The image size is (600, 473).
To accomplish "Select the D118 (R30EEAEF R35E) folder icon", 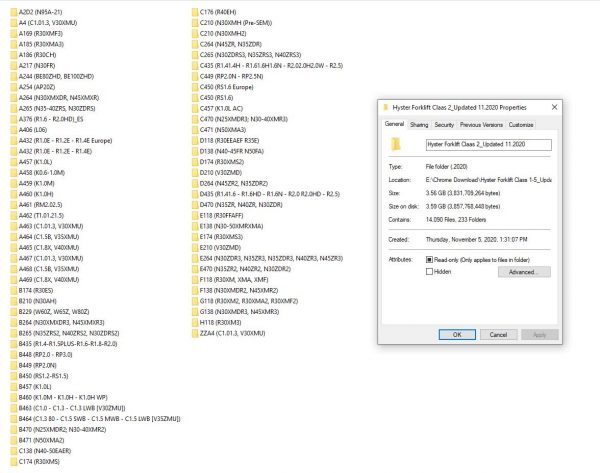I will point(195,141).
